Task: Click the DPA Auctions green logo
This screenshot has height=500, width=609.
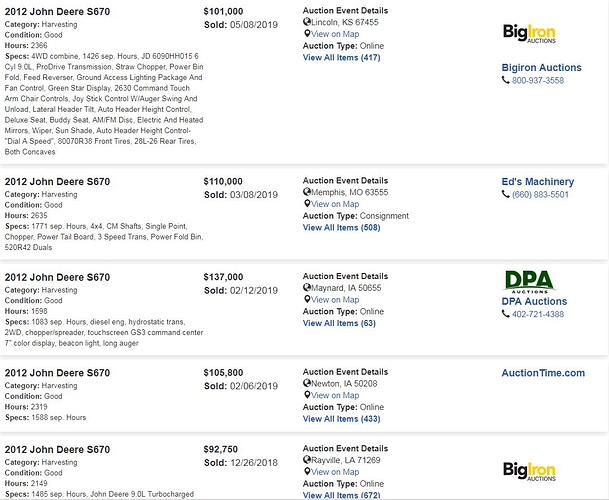Action: tap(530, 282)
